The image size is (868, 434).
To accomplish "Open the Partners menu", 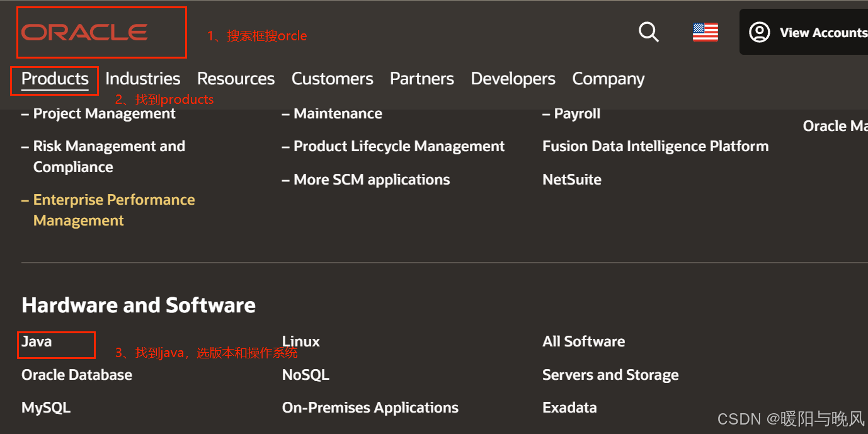I will pos(422,79).
